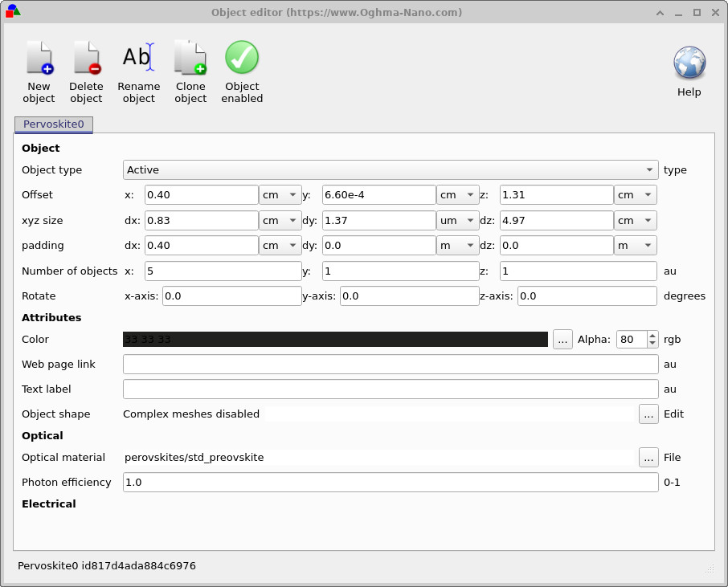
Task: Change the Offset x unit from cm
Action: (281, 194)
